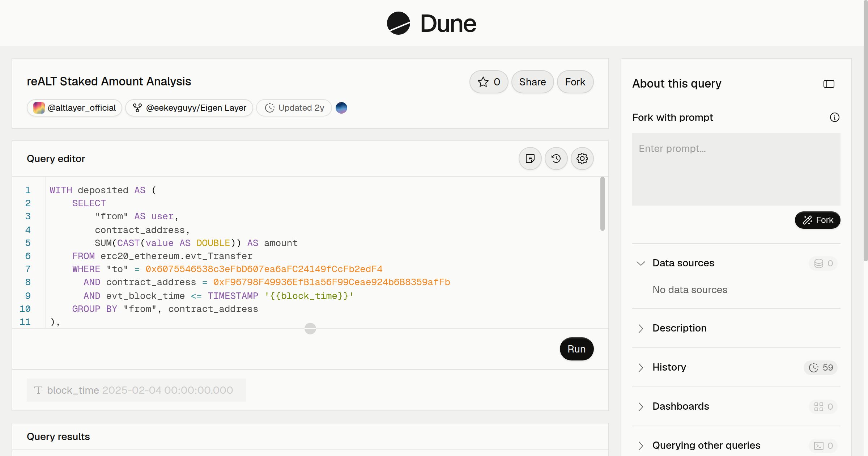Click the top Fork button
868x456 pixels.
(x=575, y=82)
